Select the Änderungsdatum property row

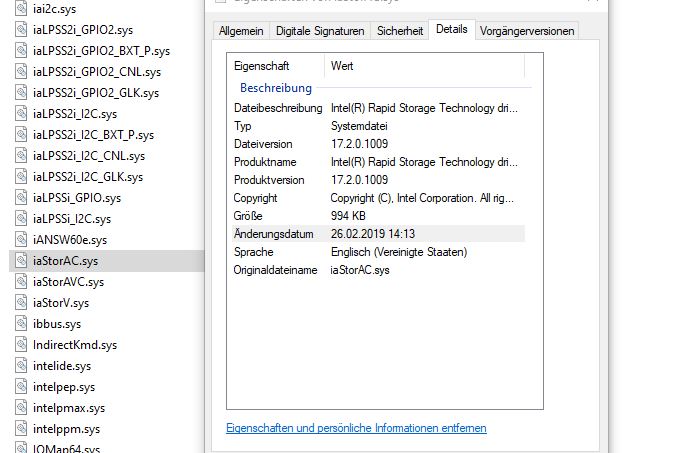(x=378, y=234)
